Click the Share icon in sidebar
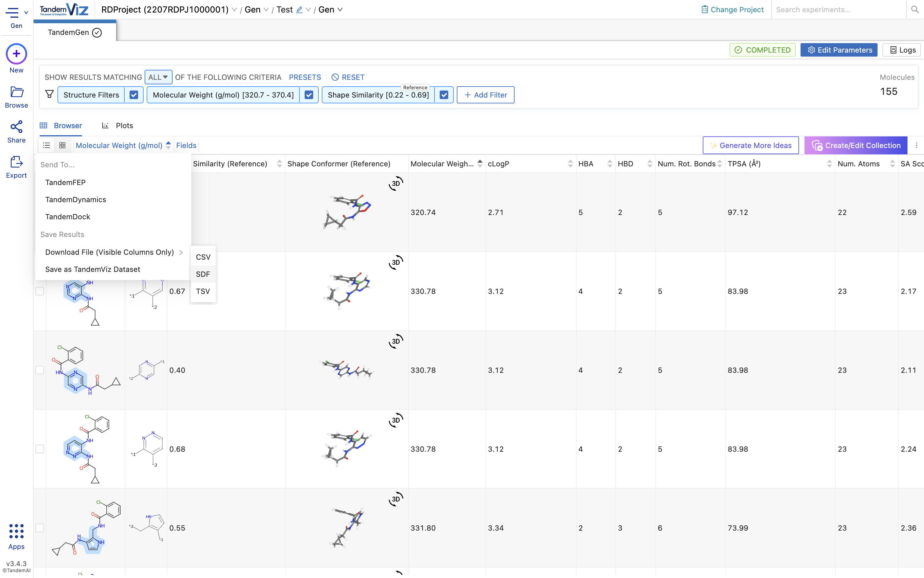Viewport: 924px width, 578px height. 16,127
